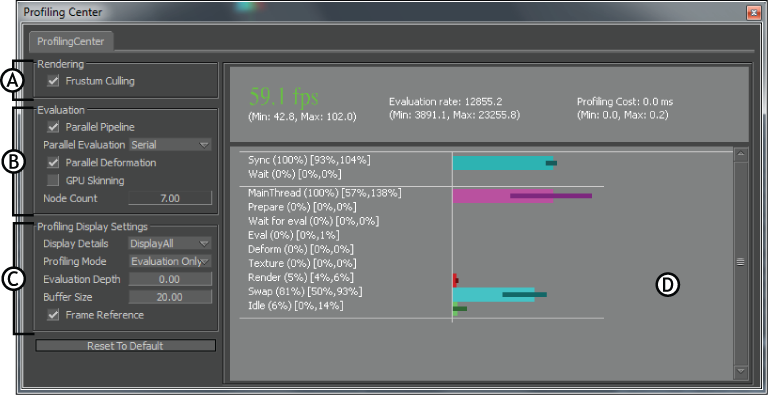Select the Wait for eval (0%) row
Image resolution: width=768 pixels, height=395 pixels.
[313, 221]
